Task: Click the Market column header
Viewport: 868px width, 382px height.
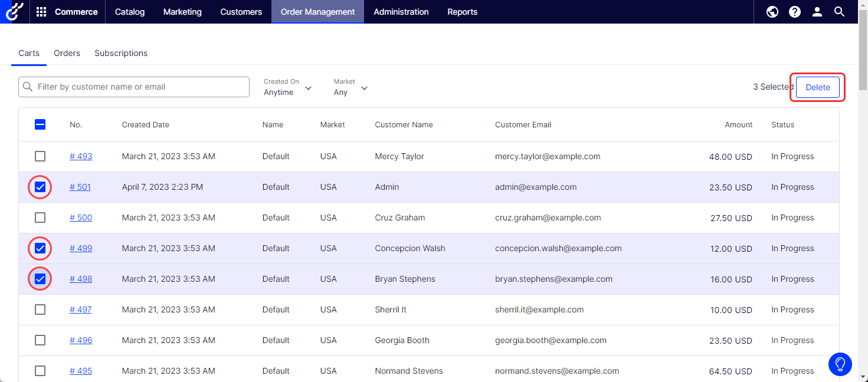Action: pos(333,124)
